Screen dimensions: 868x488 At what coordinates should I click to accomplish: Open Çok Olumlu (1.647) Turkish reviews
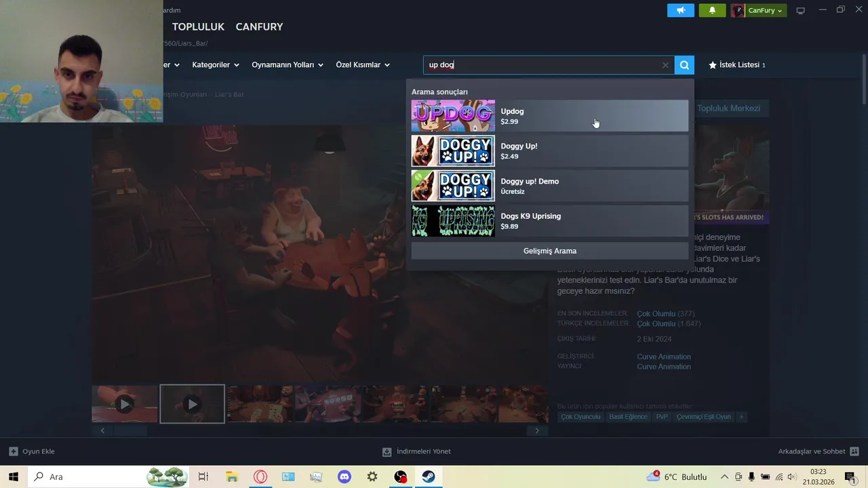(669, 324)
